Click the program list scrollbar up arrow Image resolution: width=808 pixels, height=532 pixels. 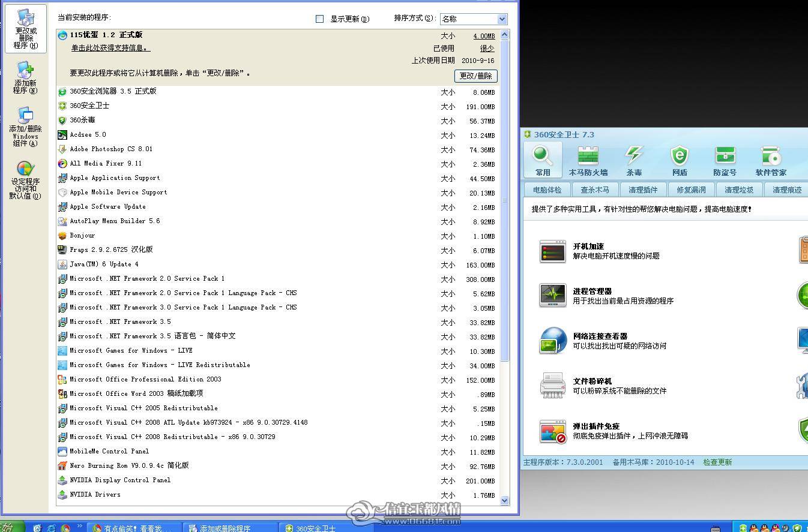[504, 35]
